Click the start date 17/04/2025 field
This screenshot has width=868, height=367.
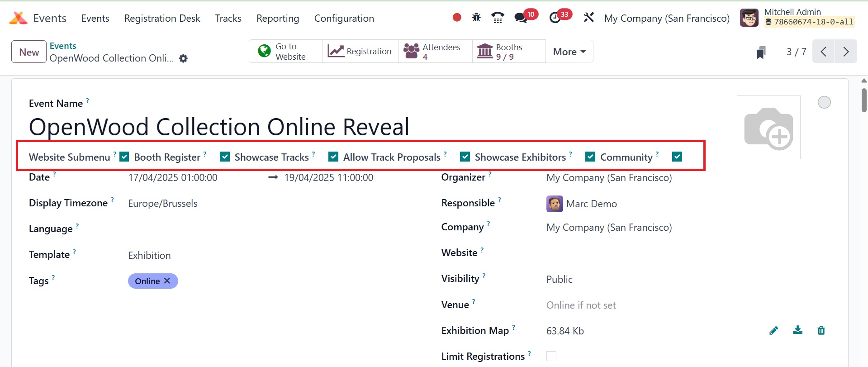[173, 178]
